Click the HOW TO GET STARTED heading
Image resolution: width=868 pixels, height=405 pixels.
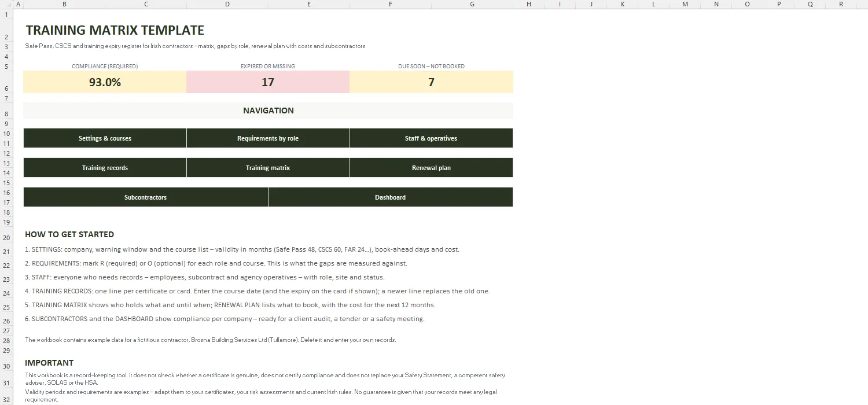coord(69,234)
